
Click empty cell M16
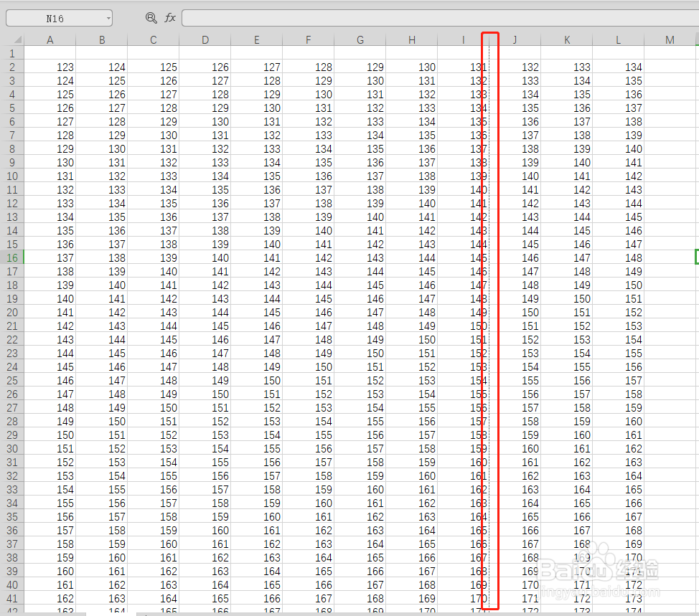[670, 258]
